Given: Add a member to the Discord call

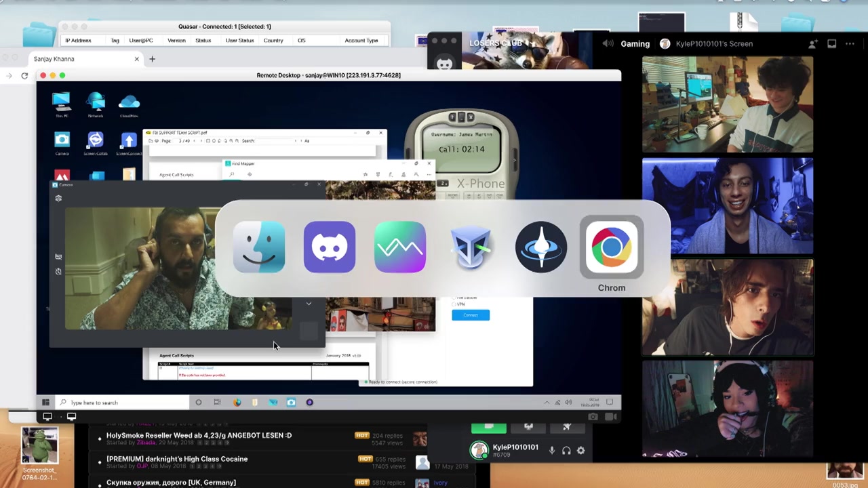Looking at the screenshot, I should [x=812, y=43].
